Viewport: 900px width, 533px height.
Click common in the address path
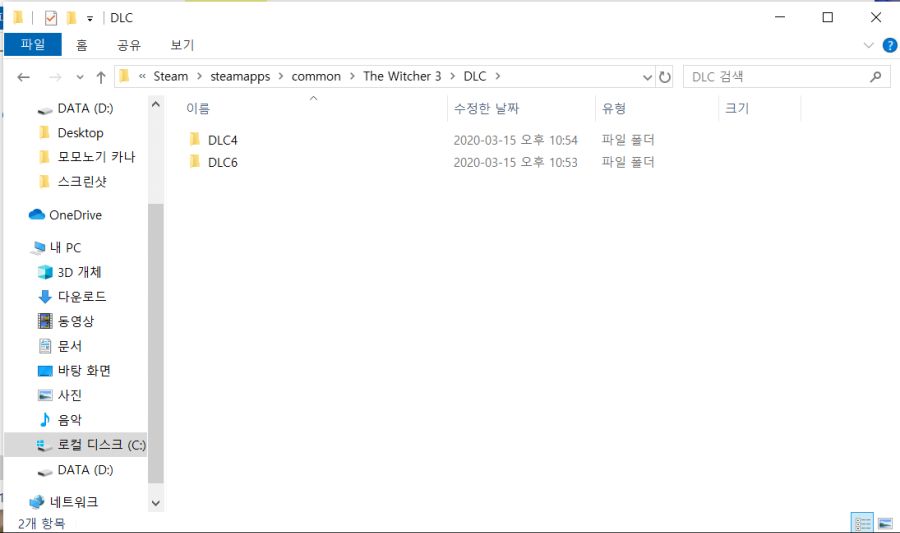pos(316,76)
